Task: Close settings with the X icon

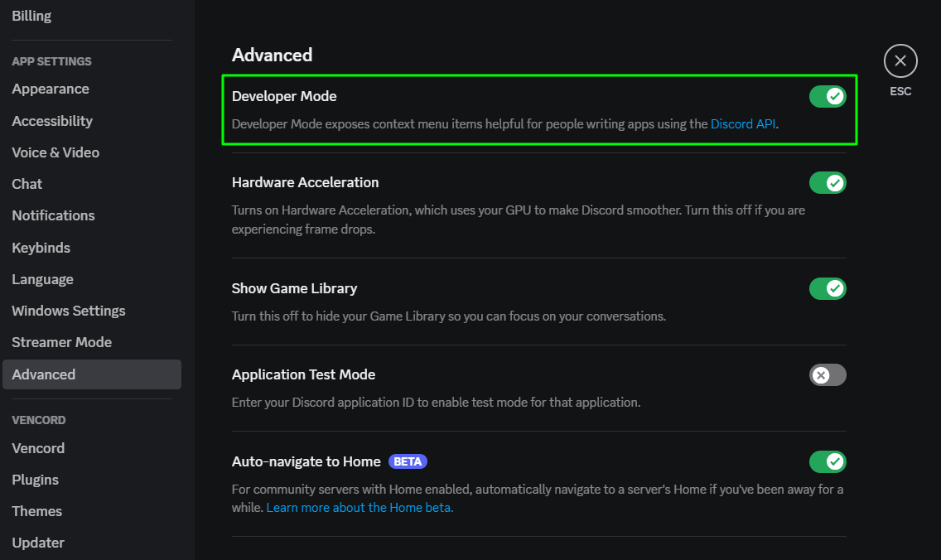Action: 900,60
